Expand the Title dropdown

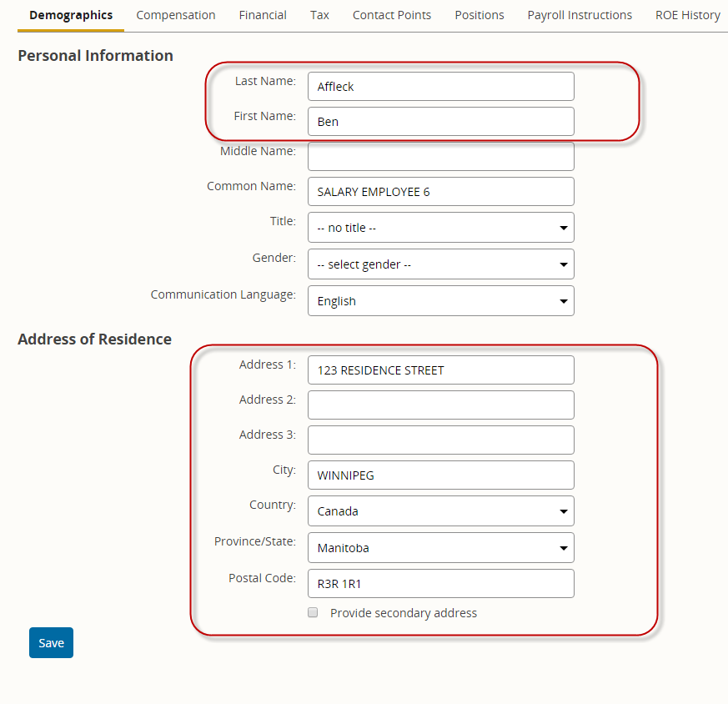click(x=440, y=228)
